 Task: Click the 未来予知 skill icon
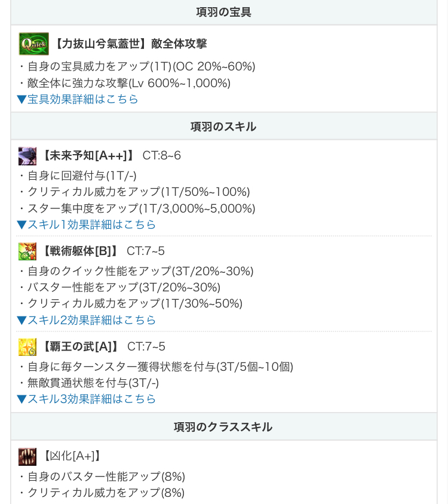[27, 156]
